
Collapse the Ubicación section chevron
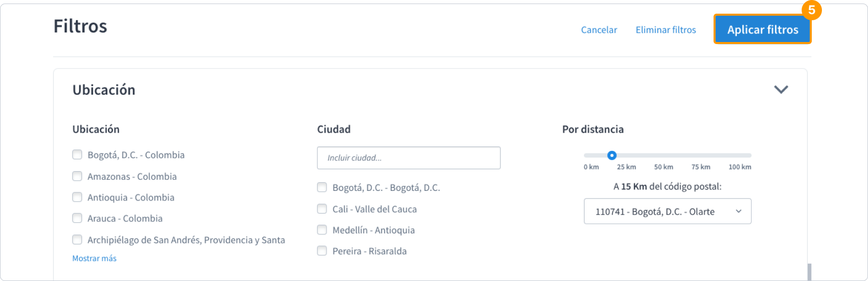click(x=781, y=90)
